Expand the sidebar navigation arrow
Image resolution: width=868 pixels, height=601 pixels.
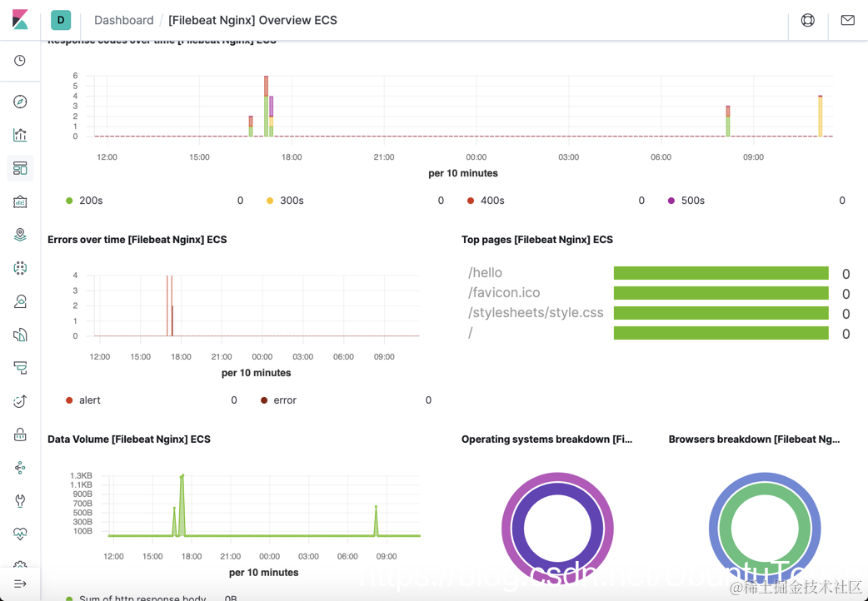pyautogui.click(x=20, y=584)
